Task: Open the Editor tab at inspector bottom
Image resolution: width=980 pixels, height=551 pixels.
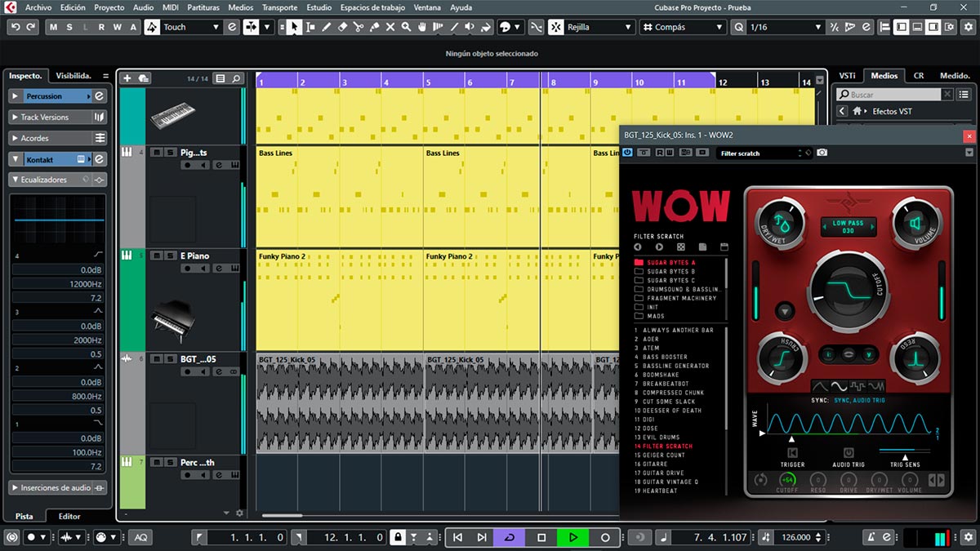Action: point(69,516)
